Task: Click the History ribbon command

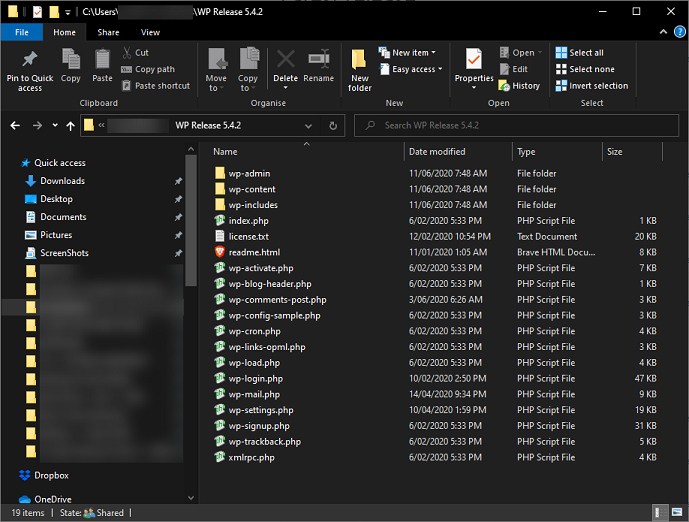Action: 519,86
